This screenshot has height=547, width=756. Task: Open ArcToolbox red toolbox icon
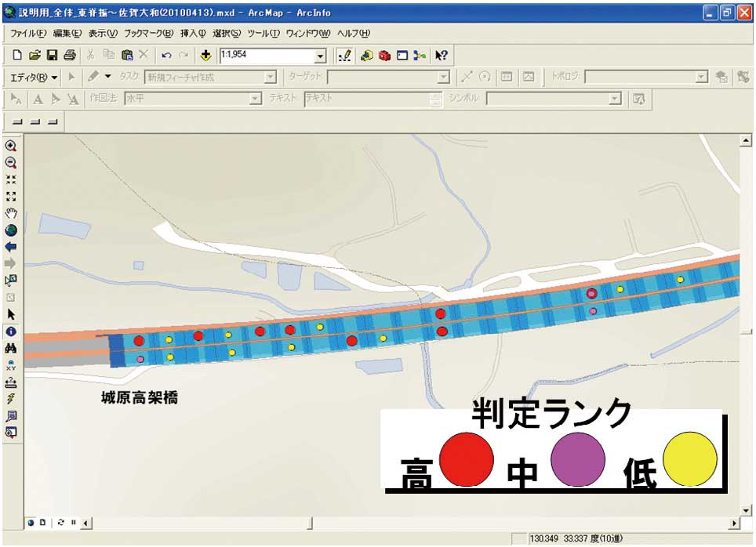click(384, 55)
